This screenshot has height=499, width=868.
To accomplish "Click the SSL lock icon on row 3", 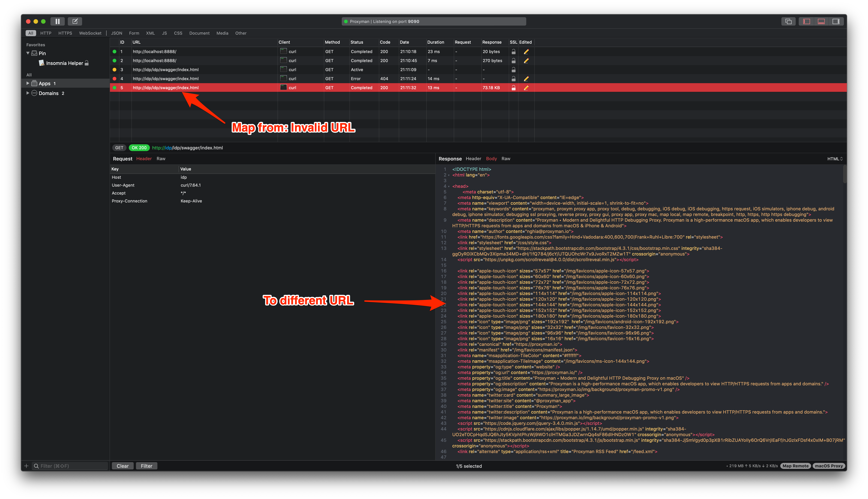I will [513, 70].
